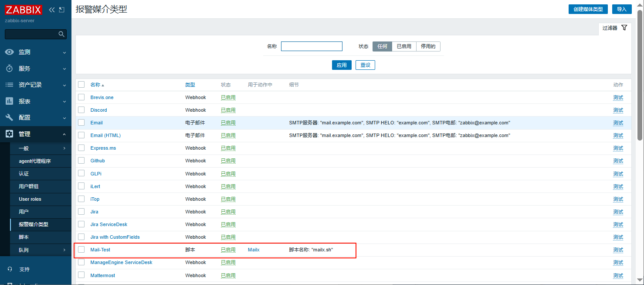Screen dimensions: 644x285
Task: Open the Express.ms media type link
Action: 103,148
